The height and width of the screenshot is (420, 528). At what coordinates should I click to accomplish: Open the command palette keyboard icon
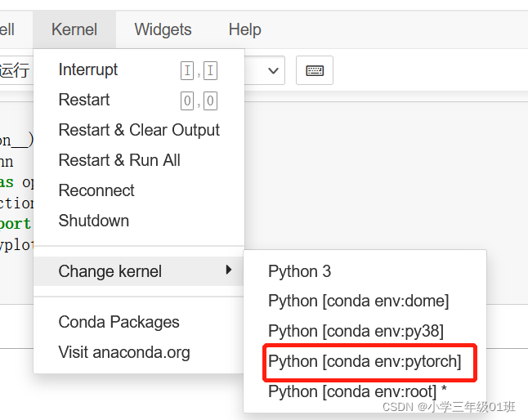(315, 70)
